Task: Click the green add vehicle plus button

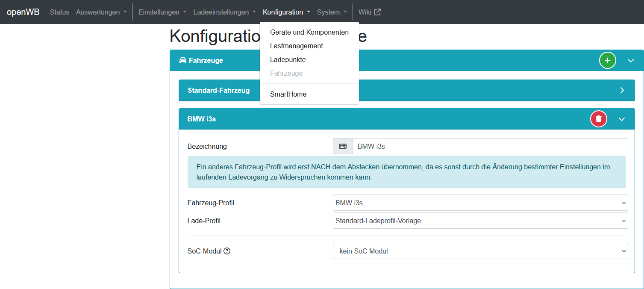Action: tap(607, 61)
